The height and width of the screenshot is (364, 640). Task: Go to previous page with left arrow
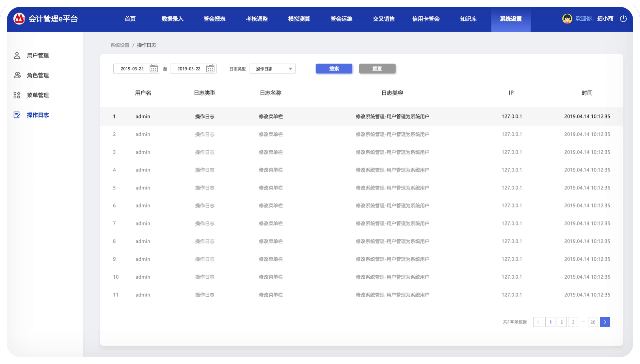[x=538, y=322]
